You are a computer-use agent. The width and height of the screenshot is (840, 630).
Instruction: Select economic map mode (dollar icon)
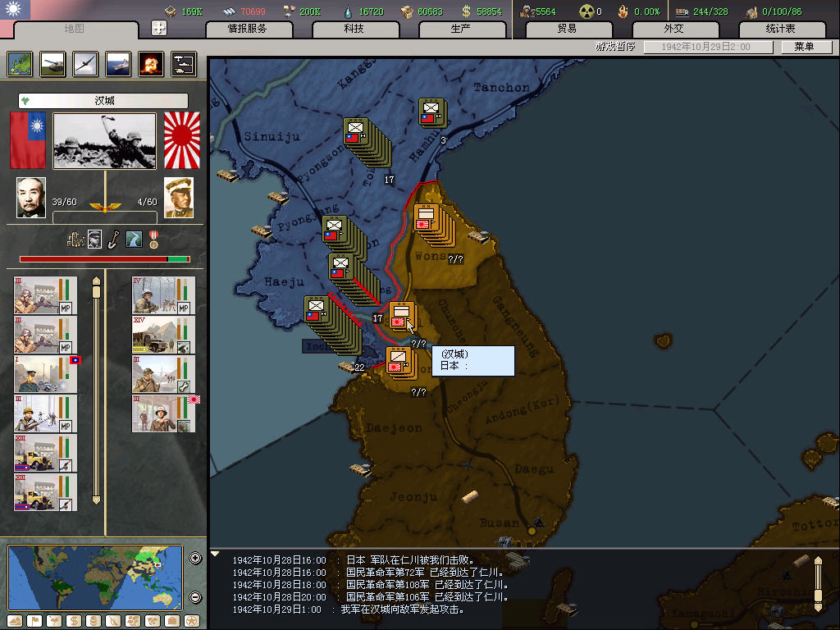click(74, 621)
